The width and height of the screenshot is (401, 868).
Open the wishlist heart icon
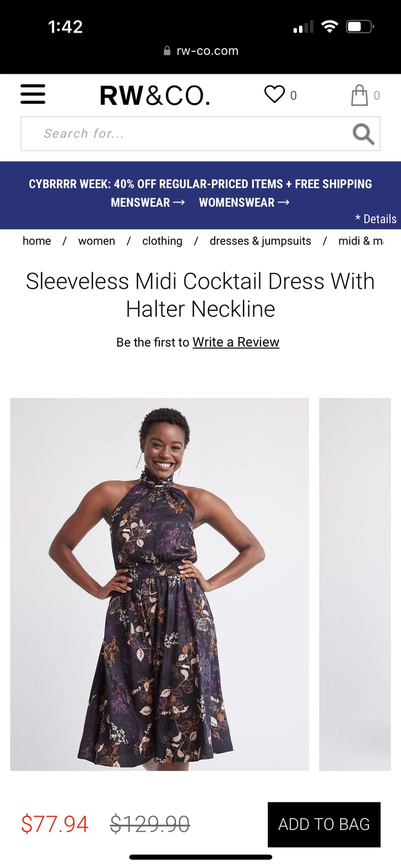(x=274, y=95)
